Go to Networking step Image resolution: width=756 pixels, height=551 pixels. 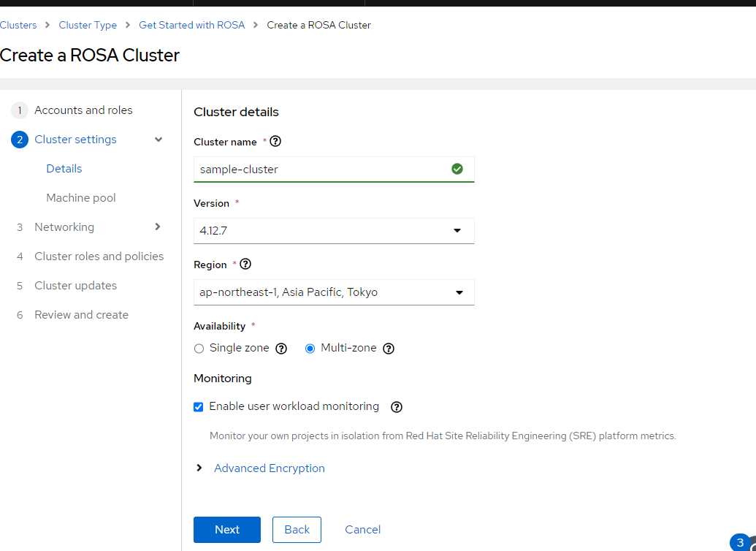[64, 227]
